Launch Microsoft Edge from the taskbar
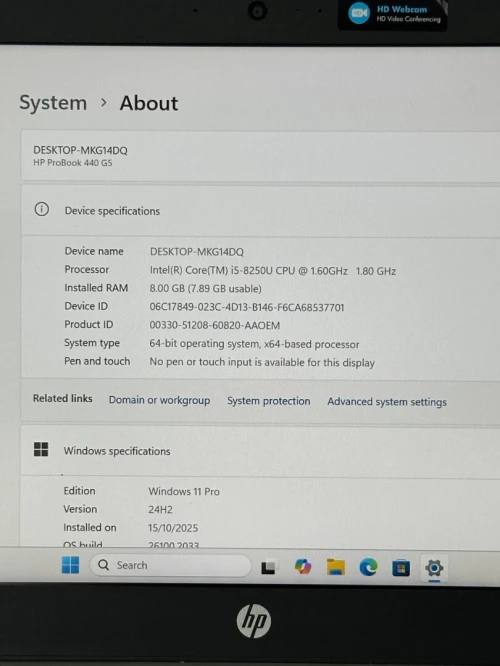This screenshot has width=500, height=666. point(368,567)
